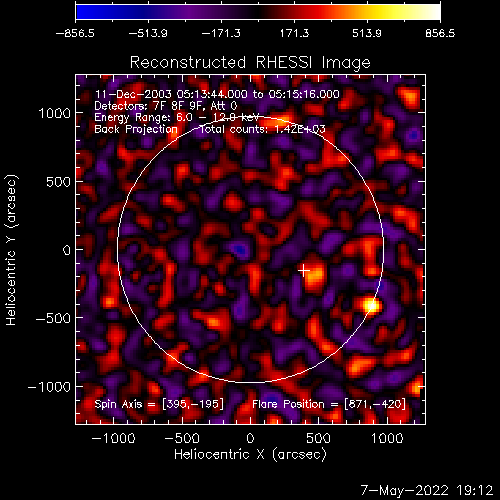Click the 'Energy Range' annotation text
This screenshot has height=500, width=500.
pos(176,117)
